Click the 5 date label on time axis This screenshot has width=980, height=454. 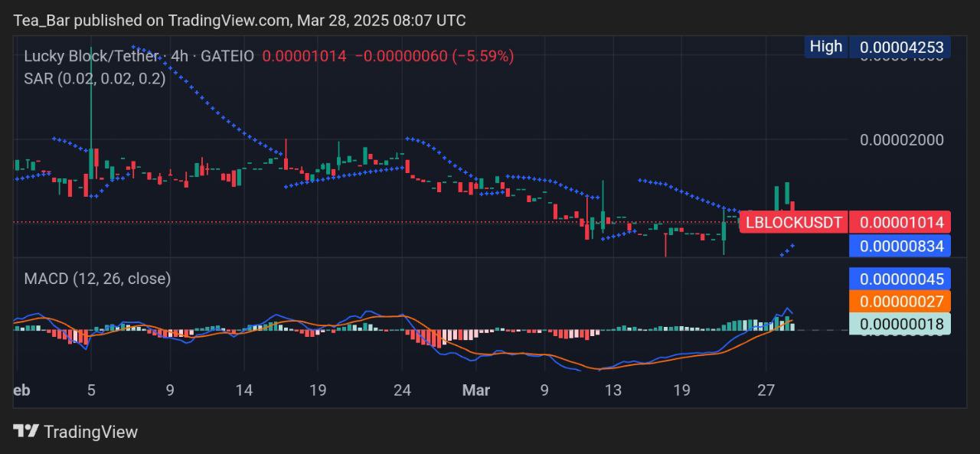90,390
